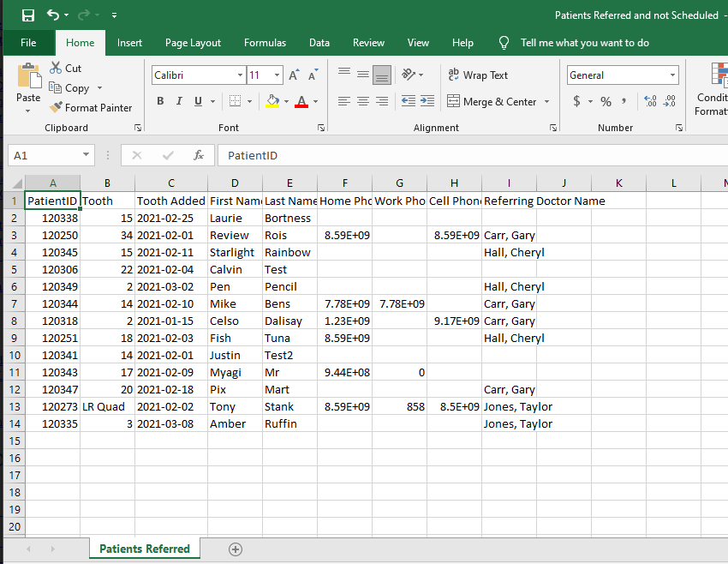
Task: Click the Format Painter brush icon
Action: 57,108
